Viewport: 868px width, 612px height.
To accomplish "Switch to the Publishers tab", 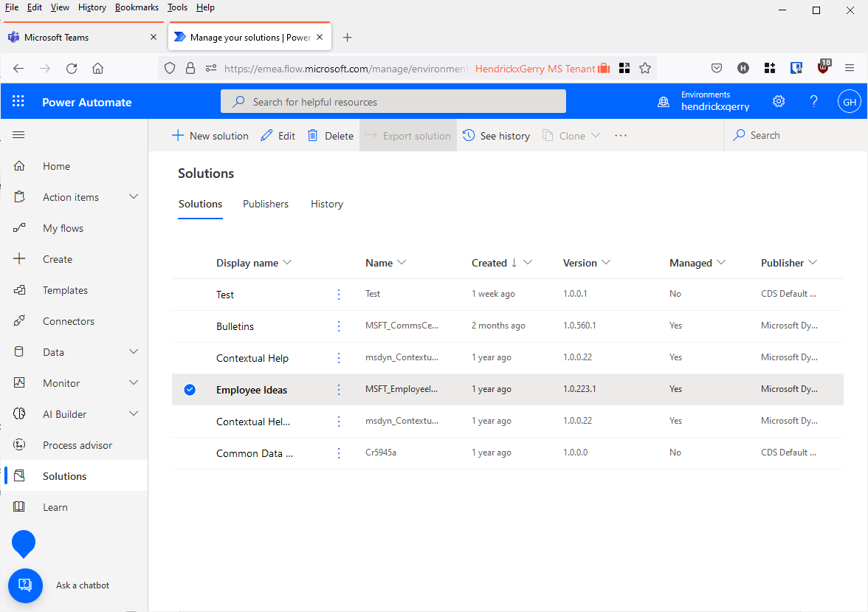I will pos(266,204).
